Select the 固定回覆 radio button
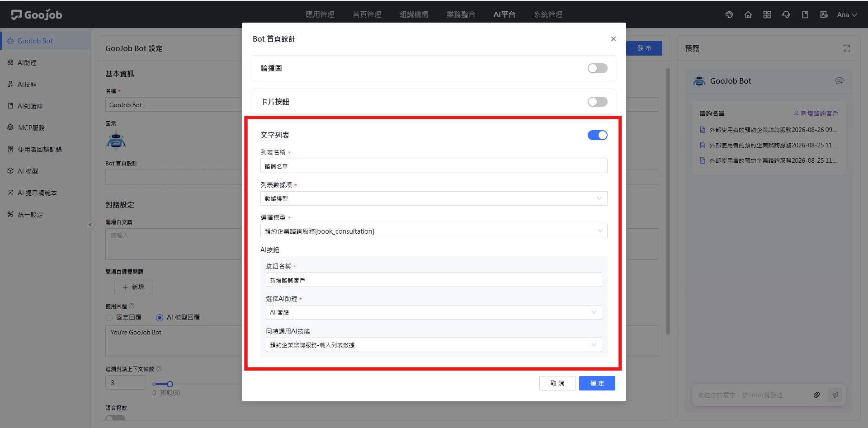The height and width of the screenshot is (428, 868). [x=109, y=318]
